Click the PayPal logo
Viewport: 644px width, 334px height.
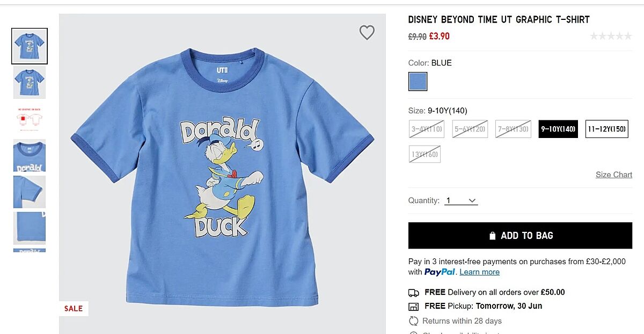coord(440,272)
